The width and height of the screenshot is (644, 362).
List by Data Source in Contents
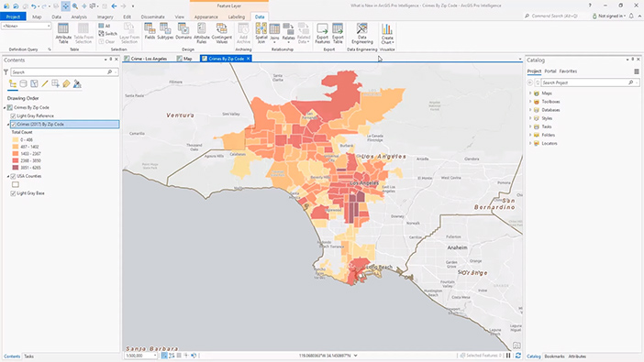pyautogui.click(x=24, y=84)
